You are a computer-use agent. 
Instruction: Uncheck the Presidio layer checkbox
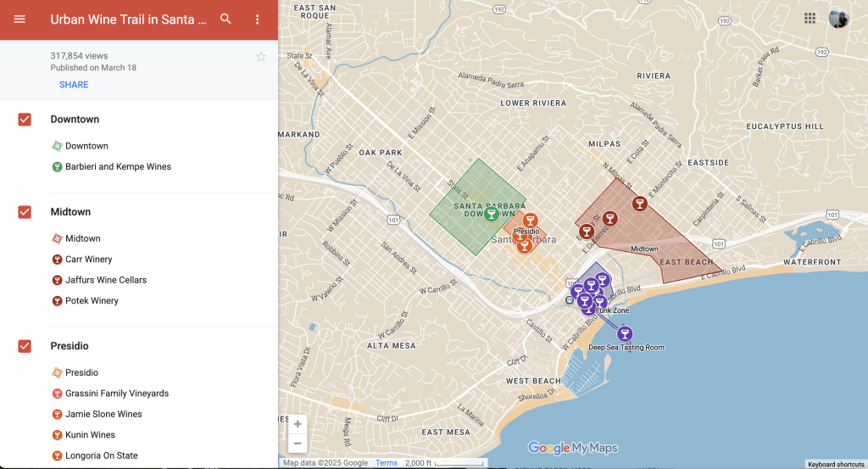pos(25,346)
